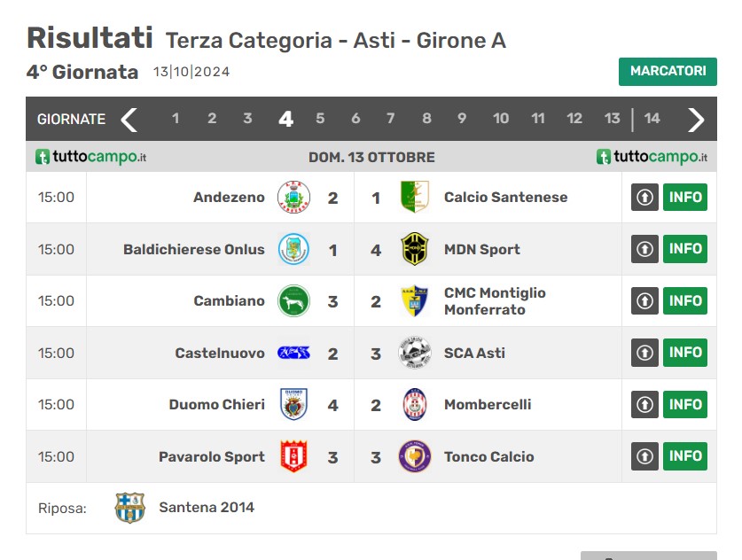Select giornata 10 tab
742x560 pixels.
click(501, 119)
